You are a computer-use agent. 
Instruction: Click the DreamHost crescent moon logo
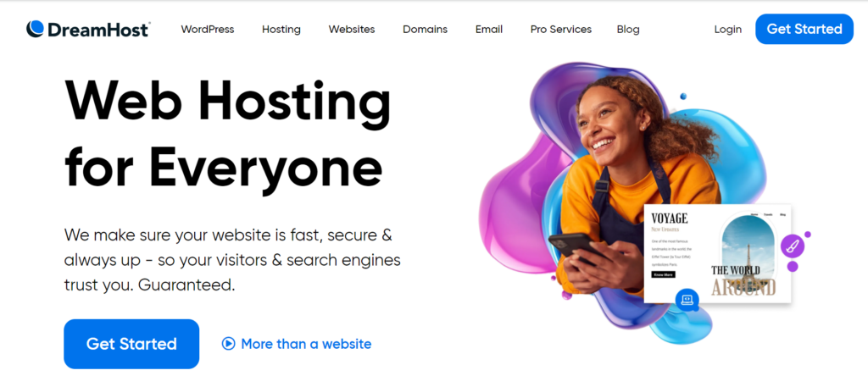coord(35,29)
